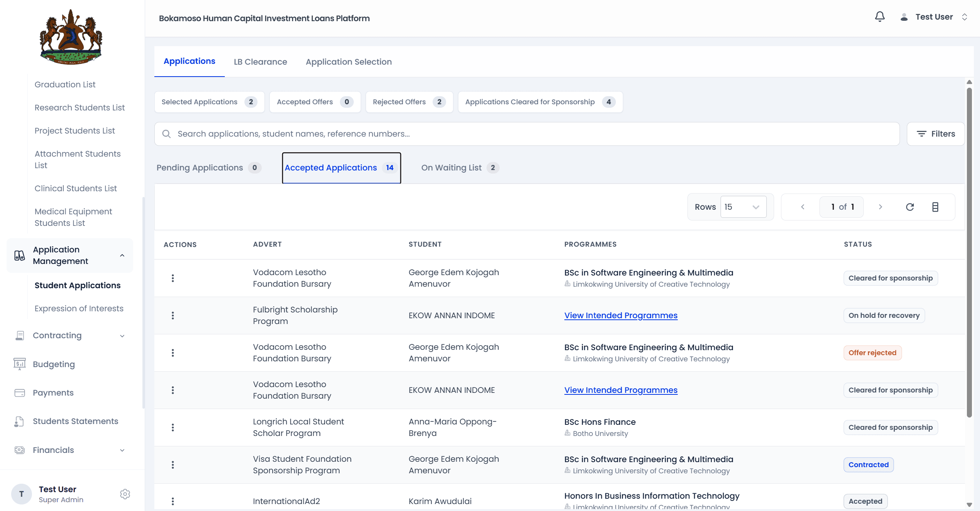Toggle table row density icon

pos(935,207)
